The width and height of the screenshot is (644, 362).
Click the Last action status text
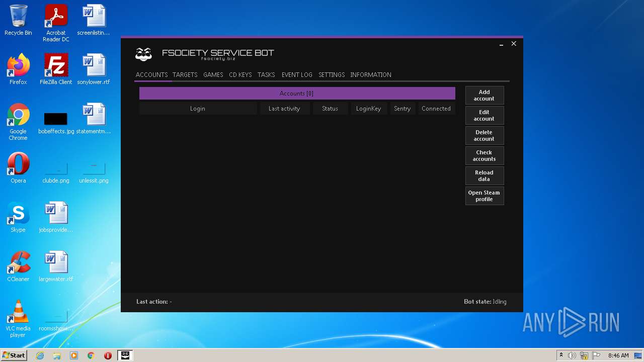[x=154, y=302]
